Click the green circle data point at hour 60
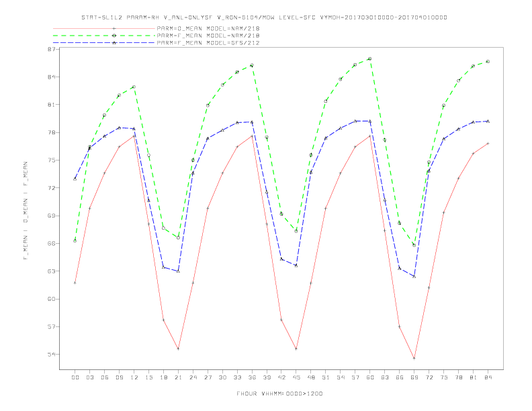The height and width of the screenshot is (411, 532). [370, 59]
